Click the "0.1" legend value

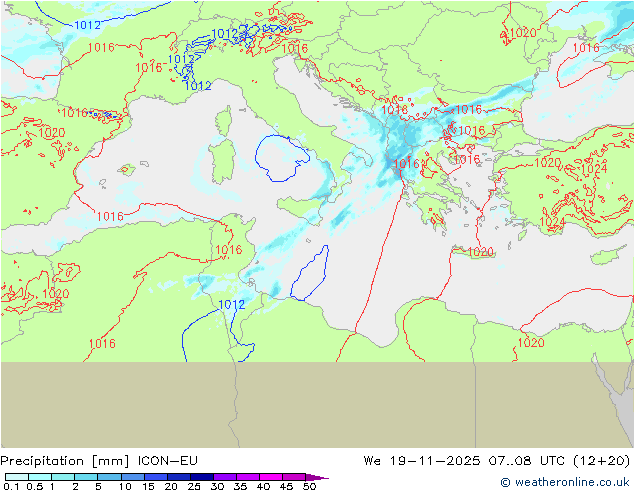click(11, 486)
